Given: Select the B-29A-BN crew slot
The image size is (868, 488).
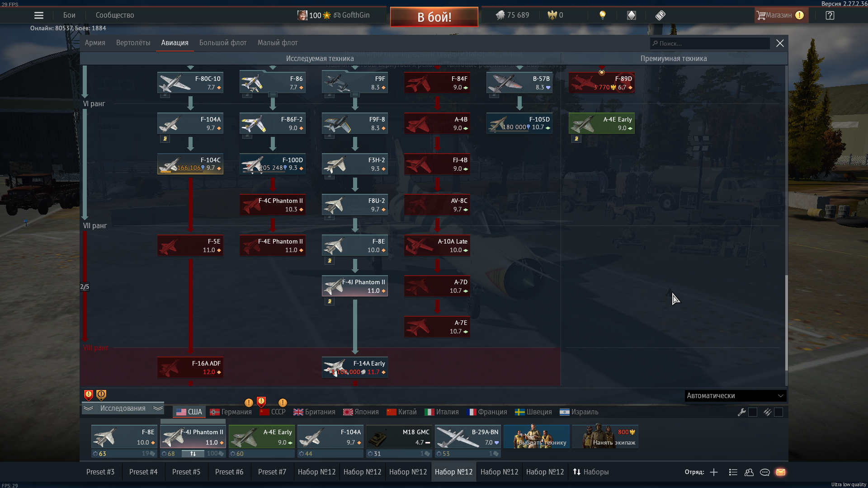Looking at the screenshot, I should pos(468,436).
